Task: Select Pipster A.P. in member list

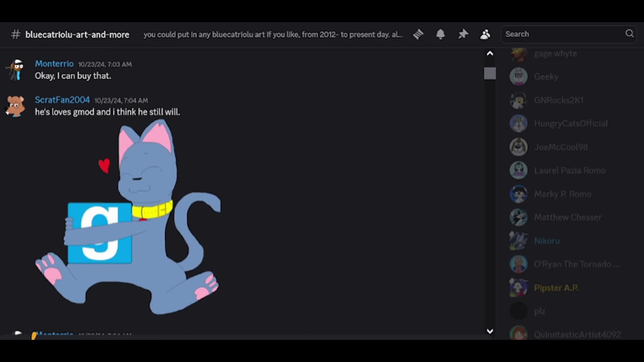Action: (x=556, y=288)
